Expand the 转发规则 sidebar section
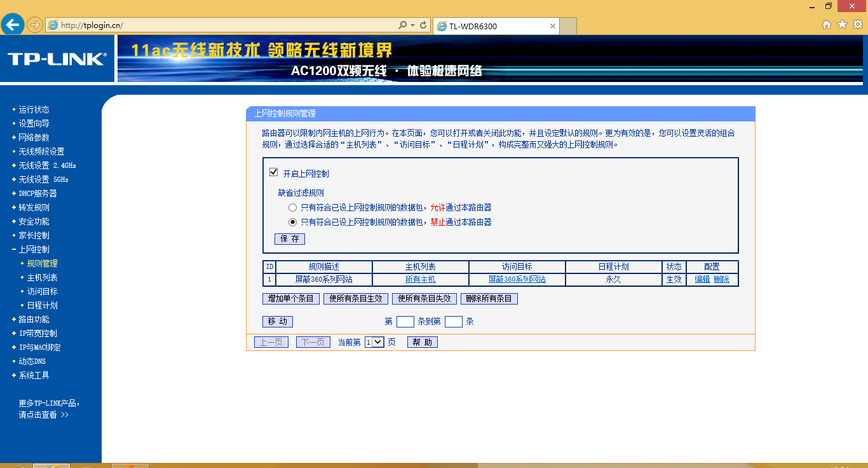The height and width of the screenshot is (468, 868). [x=34, y=207]
